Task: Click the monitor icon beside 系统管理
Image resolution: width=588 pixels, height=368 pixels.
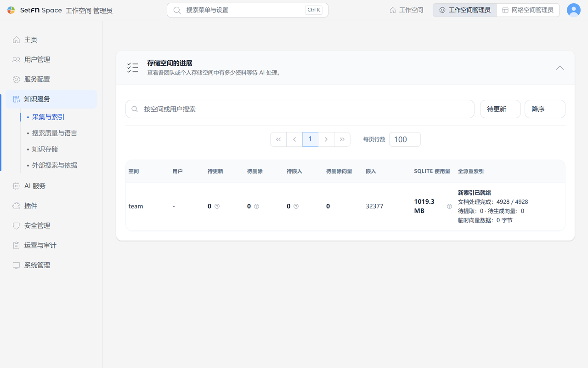Action: pos(16,265)
